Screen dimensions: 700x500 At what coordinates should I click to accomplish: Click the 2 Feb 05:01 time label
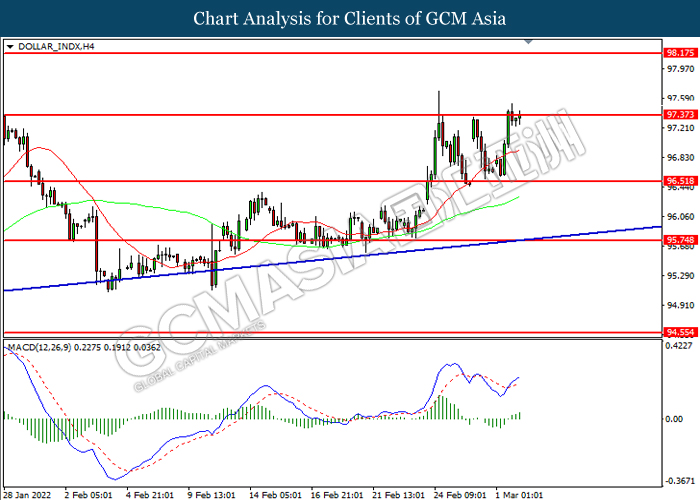pos(88,495)
